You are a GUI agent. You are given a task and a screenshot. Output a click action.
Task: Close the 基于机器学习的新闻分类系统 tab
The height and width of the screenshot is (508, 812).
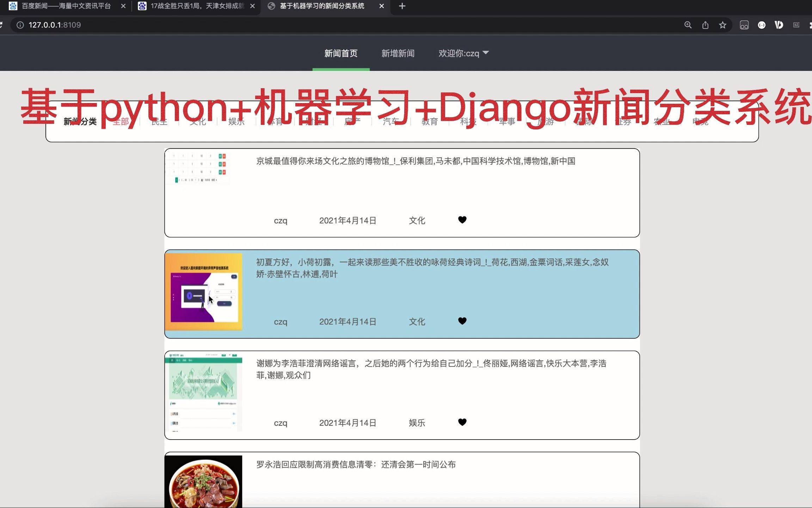click(381, 6)
